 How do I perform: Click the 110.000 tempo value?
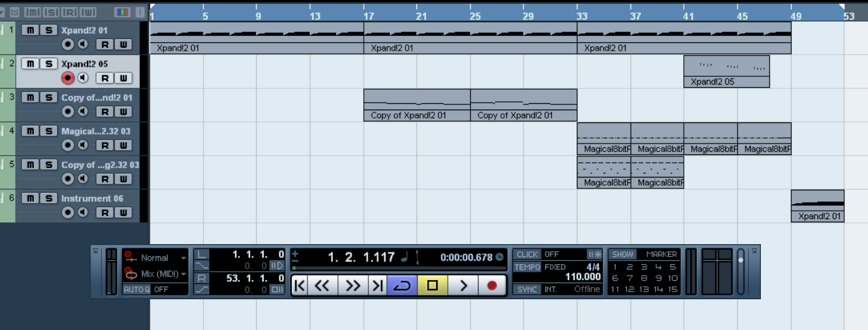[583, 277]
